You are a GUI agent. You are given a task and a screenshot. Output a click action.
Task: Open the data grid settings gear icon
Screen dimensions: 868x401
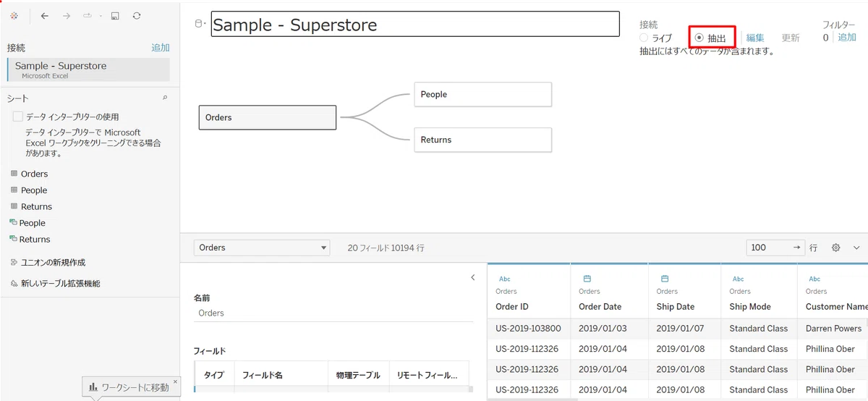(836, 248)
